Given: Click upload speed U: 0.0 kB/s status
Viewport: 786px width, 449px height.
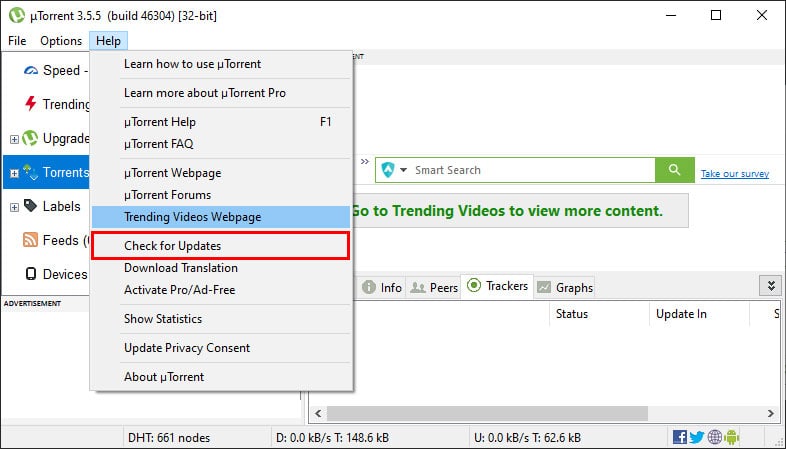Looking at the screenshot, I should pyautogui.click(x=527, y=438).
